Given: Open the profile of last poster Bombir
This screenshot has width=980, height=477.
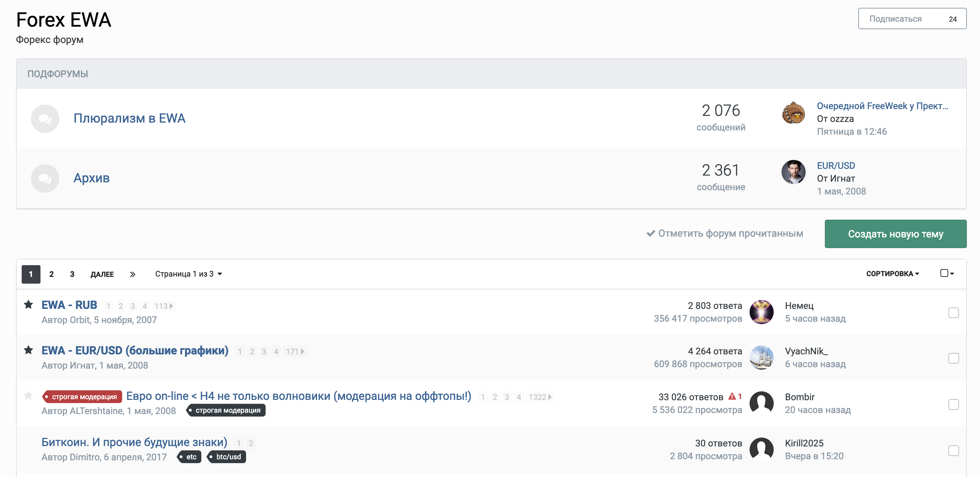Looking at the screenshot, I should click(800, 397).
